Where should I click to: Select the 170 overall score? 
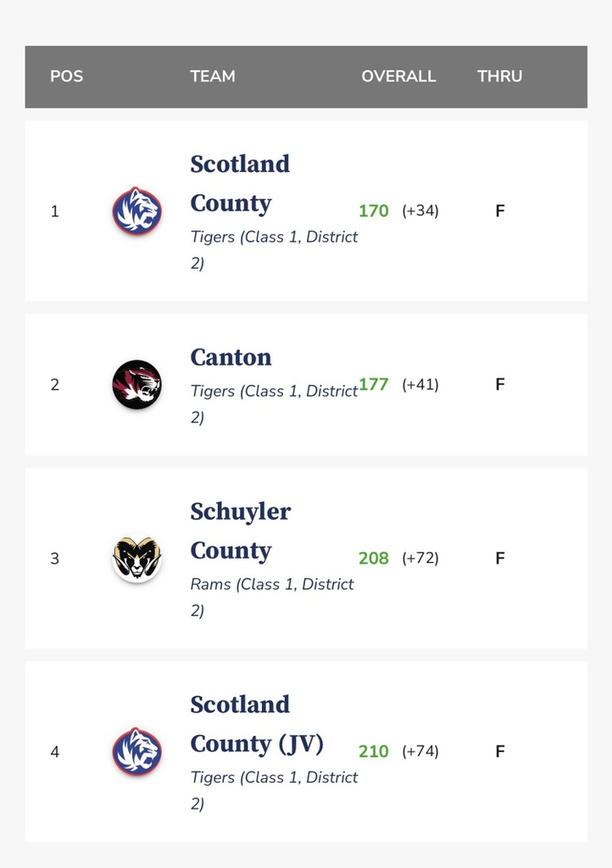[373, 211]
